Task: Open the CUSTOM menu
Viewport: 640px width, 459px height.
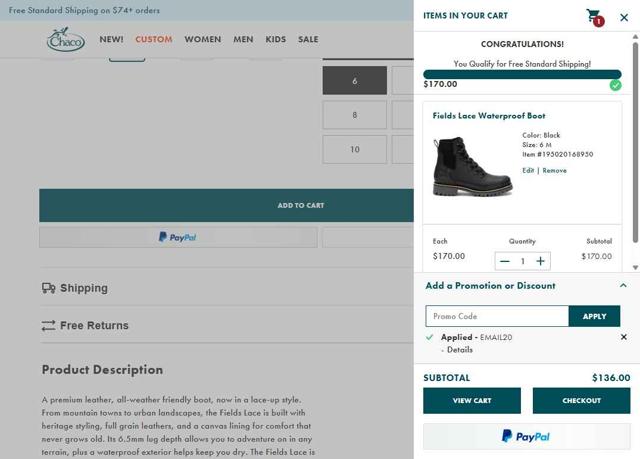Action: pos(153,40)
